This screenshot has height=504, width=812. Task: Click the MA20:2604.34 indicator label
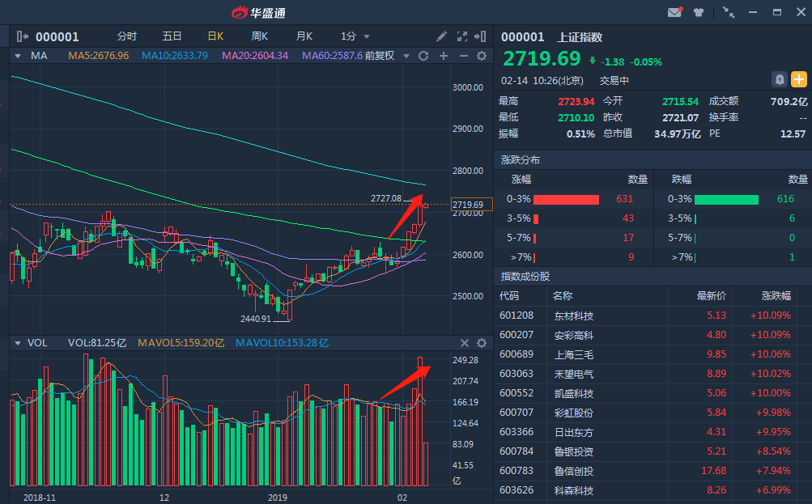tap(255, 56)
